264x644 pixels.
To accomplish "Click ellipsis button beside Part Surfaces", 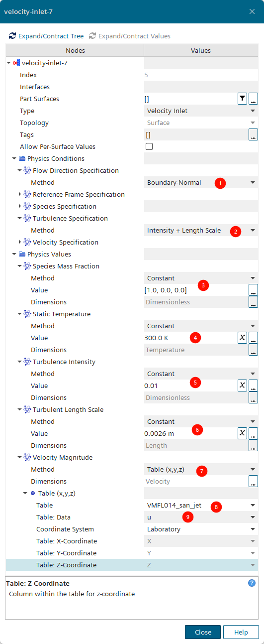I will click(x=253, y=99).
